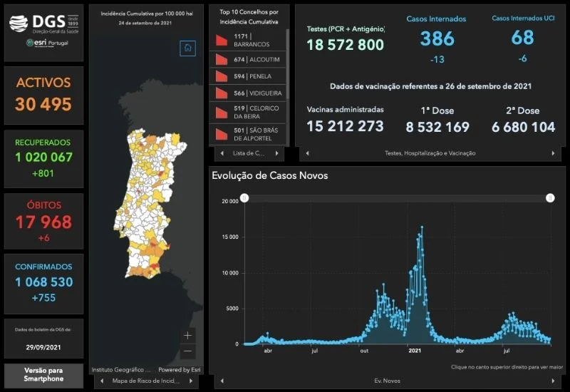
Task: Switch to Mapa de Risco de Incid... tab
Action: 146,381
